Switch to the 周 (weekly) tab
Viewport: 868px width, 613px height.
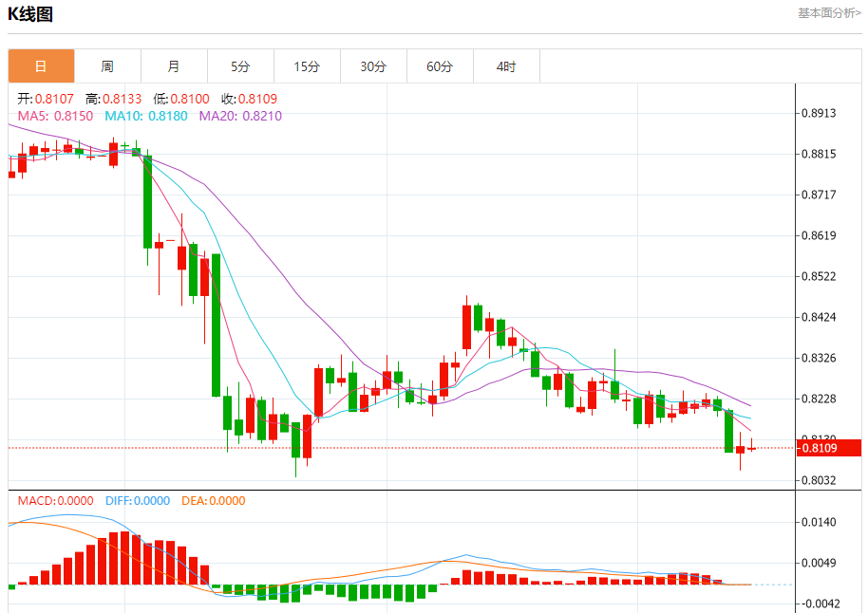[x=107, y=66]
